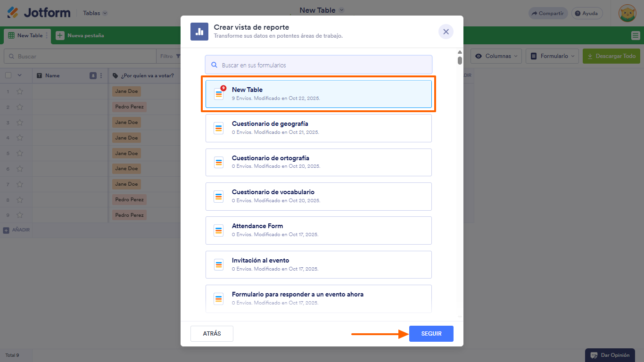Toggle the star on row 1 for Jane Doe
Viewport: 644px width, 362px height.
[19, 91]
